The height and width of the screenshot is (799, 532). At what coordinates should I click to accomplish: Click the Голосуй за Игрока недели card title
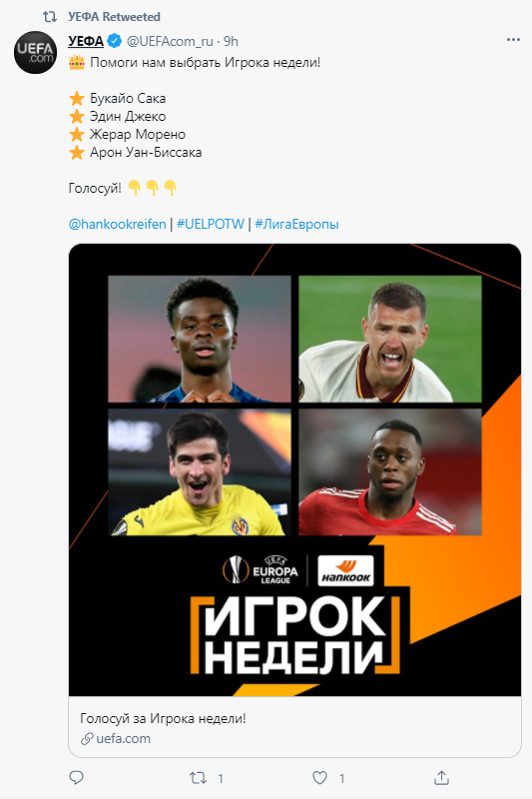(x=163, y=718)
